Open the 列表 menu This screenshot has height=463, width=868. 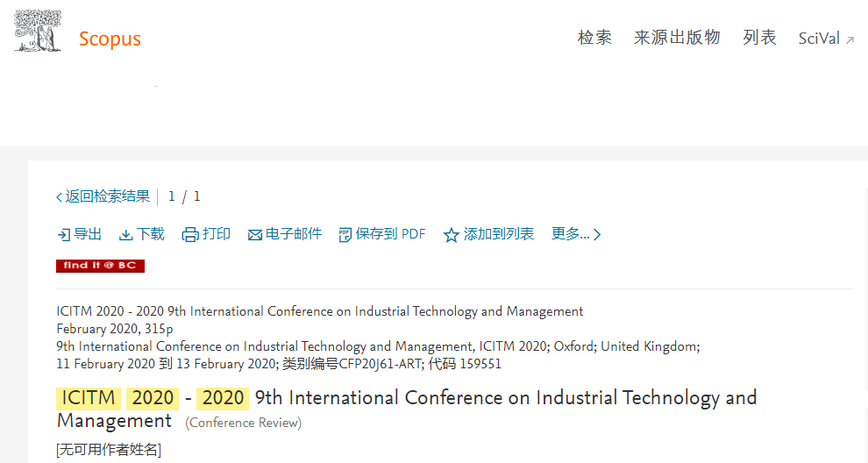pos(759,38)
